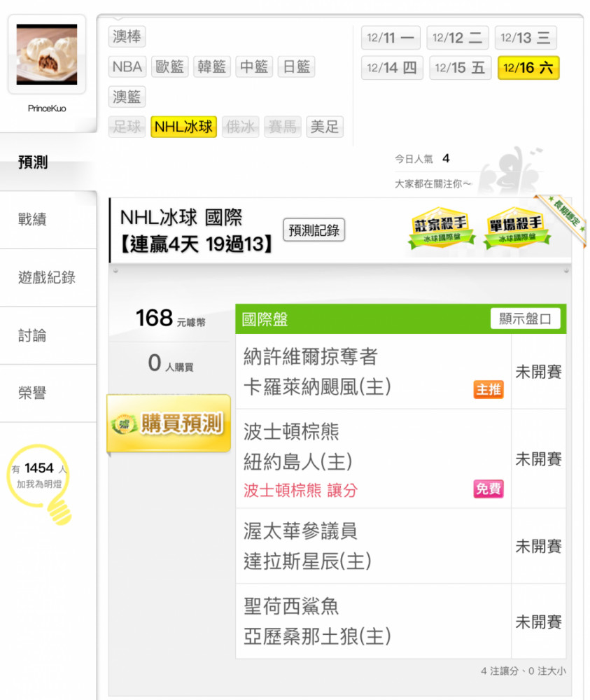The image size is (590, 700).
Task: Click the 莊家殺手 badge icon
Action: point(441,227)
